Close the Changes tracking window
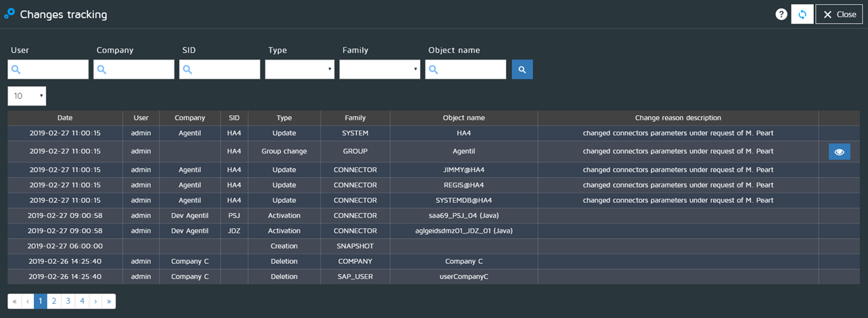Image resolution: width=868 pixels, height=318 pixels. (838, 14)
